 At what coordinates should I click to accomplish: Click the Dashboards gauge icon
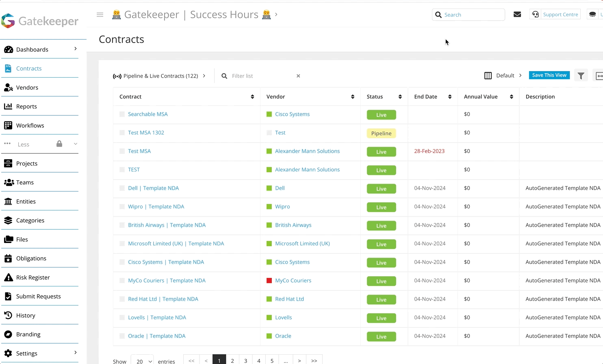click(9, 50)
